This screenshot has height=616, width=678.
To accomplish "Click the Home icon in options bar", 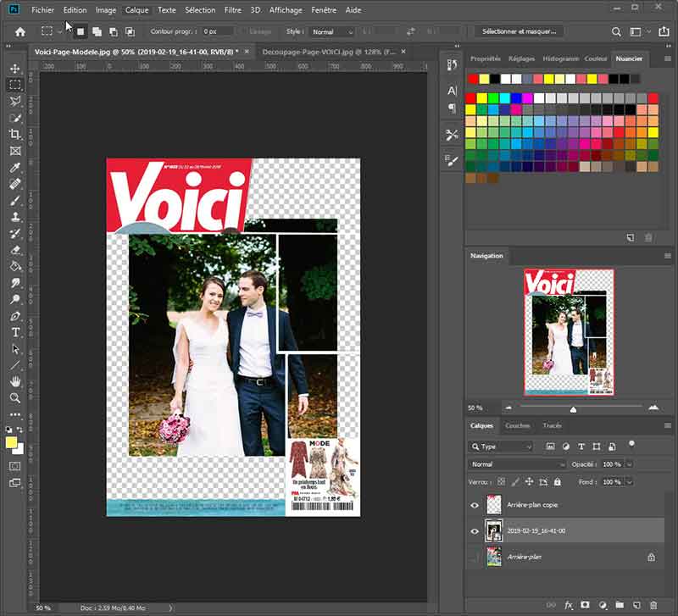I will [19, 31].
